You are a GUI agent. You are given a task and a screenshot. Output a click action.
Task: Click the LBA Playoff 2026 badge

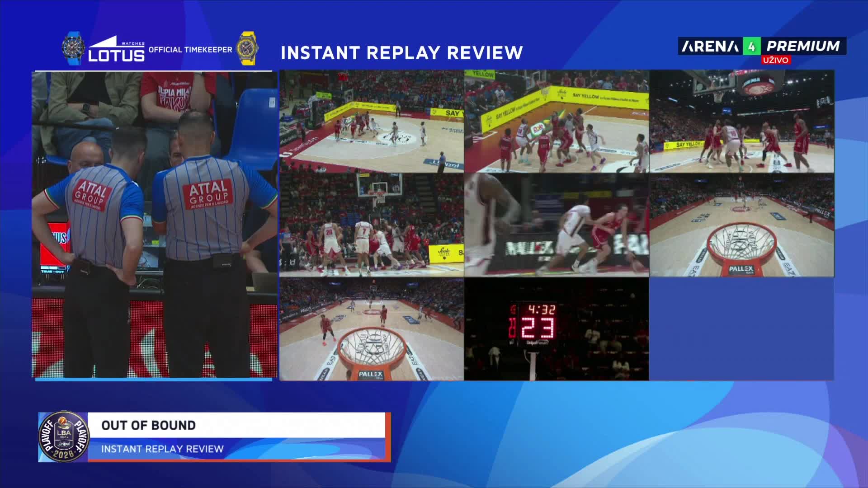pos(64,436)
